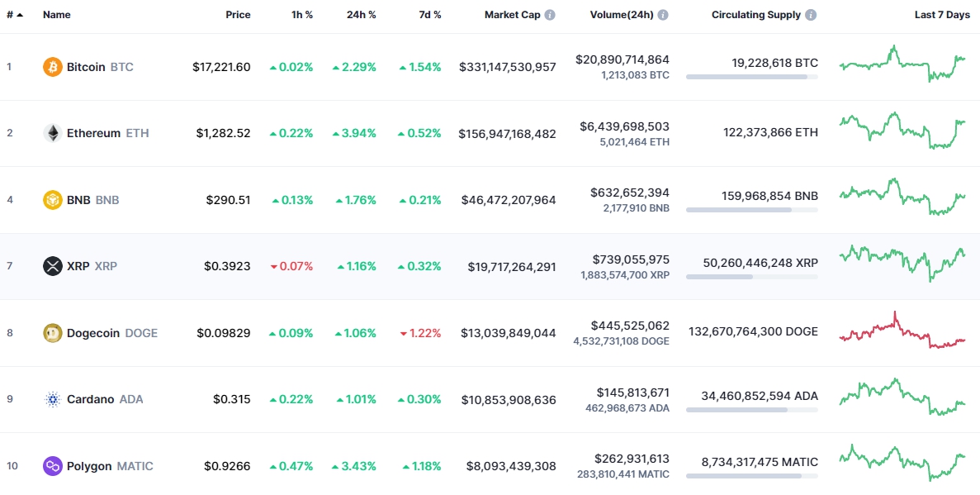Sort table by 1h % column
Viewport: 980px width, 495px height.
(x=302, y=15)
